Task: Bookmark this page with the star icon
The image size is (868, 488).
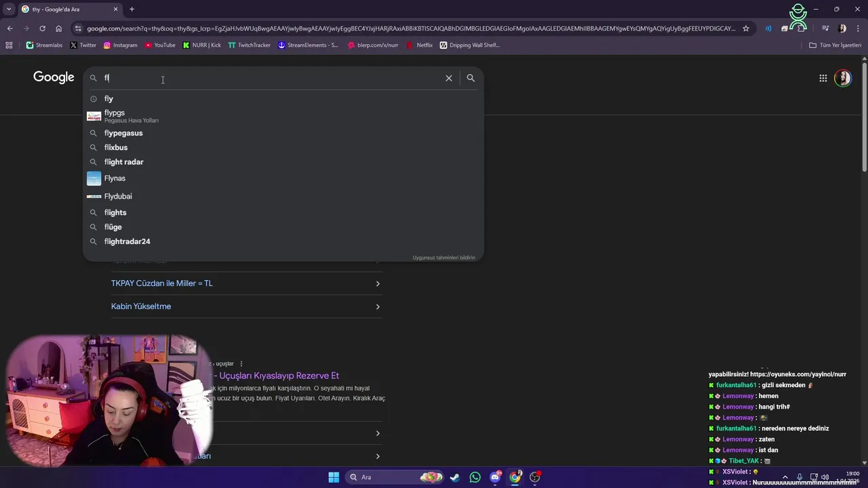Action: click(746, 28)
